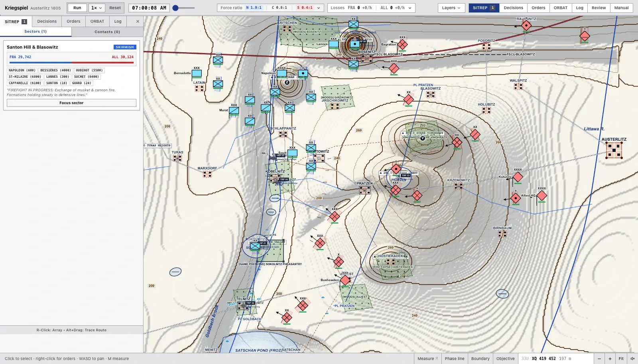Open Orders in the top toolbar
The image size is (638, 364).
coord(538,8)
